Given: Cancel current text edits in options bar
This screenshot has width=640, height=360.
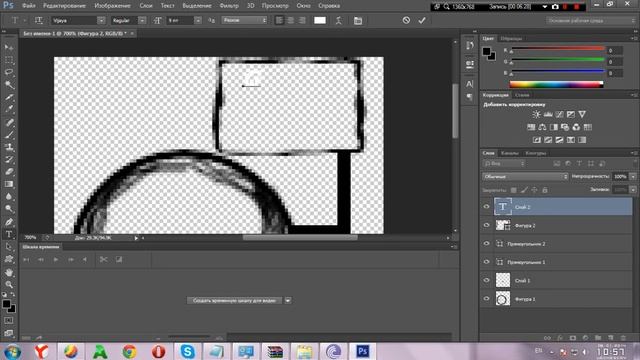Looking at the screenshot, I should click(x=406, y=20).
